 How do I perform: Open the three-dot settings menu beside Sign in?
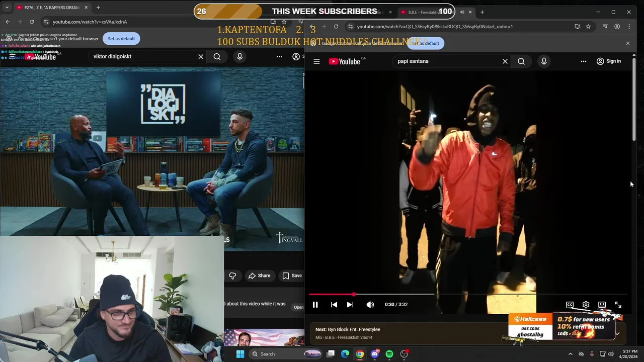(x=584, y=61)
